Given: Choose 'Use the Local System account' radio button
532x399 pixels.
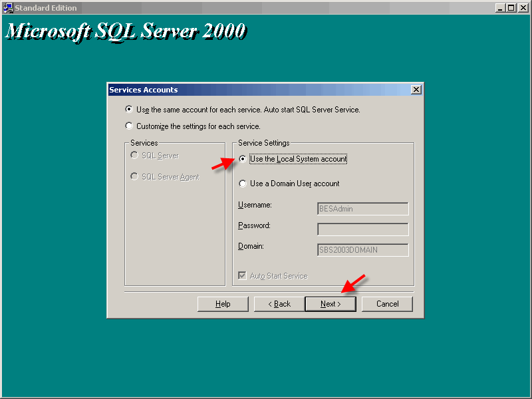Looking at the screenshot, I should click(x=243, y=159).
